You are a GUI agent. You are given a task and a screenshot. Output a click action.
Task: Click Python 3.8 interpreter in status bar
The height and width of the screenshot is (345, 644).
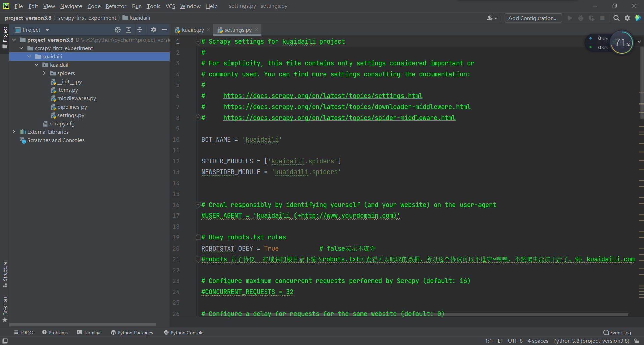click(x=591, y=341)
